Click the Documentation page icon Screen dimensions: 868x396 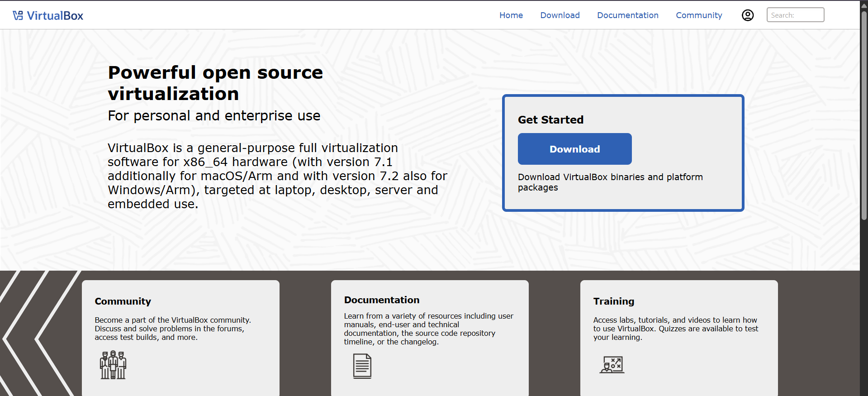pos(362,366)
